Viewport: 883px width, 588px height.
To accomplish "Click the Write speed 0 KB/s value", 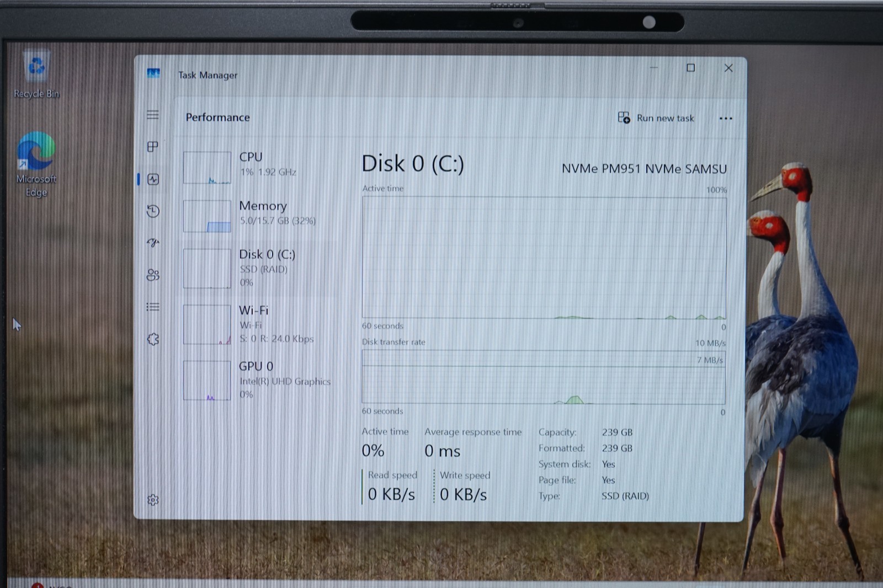I will coord(463,495).
